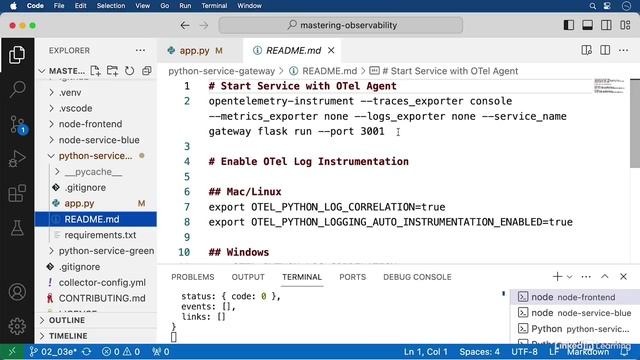Open the Testing flask view
The height and width of the screenshot is (360, 640).
(17, 228)
